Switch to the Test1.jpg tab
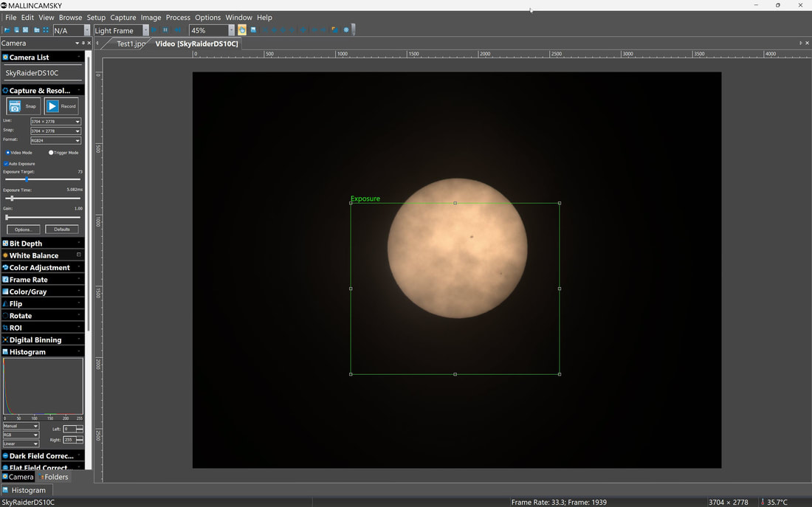 [130, 44]
